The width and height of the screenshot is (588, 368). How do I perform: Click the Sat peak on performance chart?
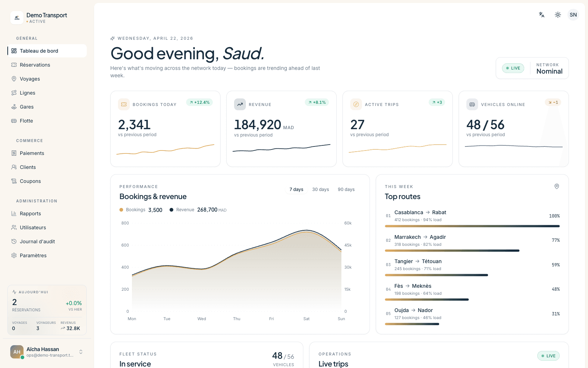(306, 231)
